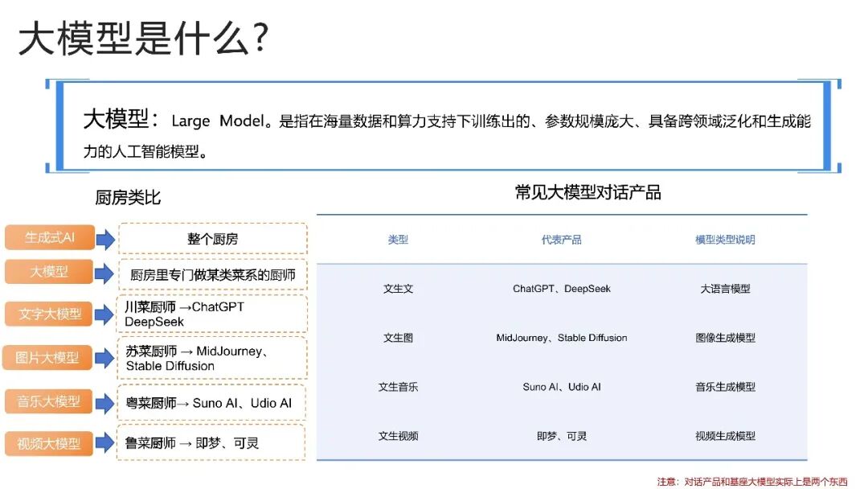The image size is (868, 489).
Task: Click the 常见大模型对话产品 table heading
Action: [x=588, y=192]
